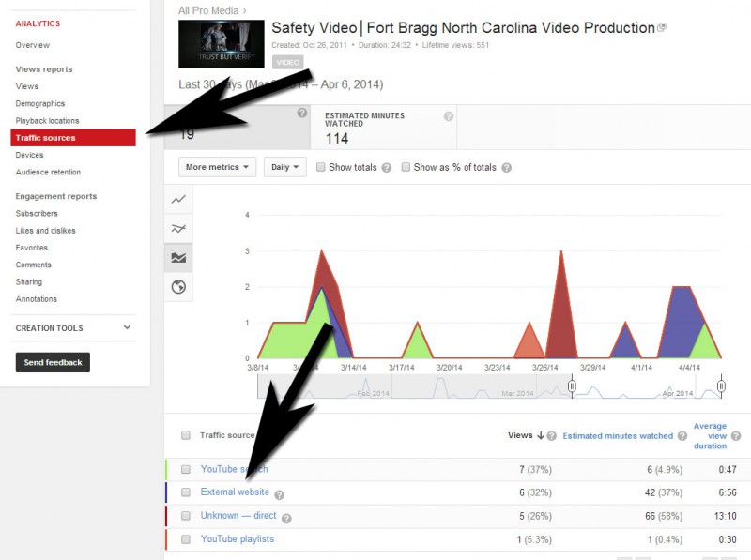Open the interactive globe map view icon
The width and height of the screenshot is (751, 560).
[178, 287]
